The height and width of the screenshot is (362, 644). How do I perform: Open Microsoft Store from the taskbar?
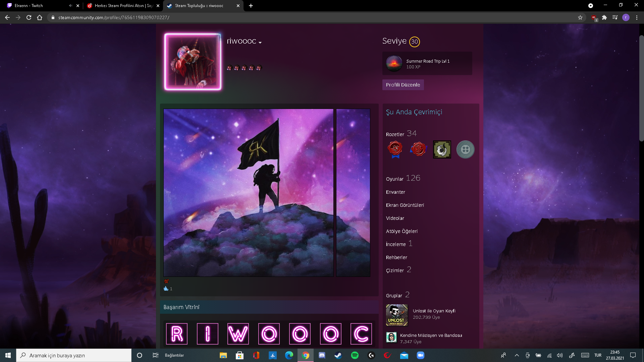click(x=239, y=355)
